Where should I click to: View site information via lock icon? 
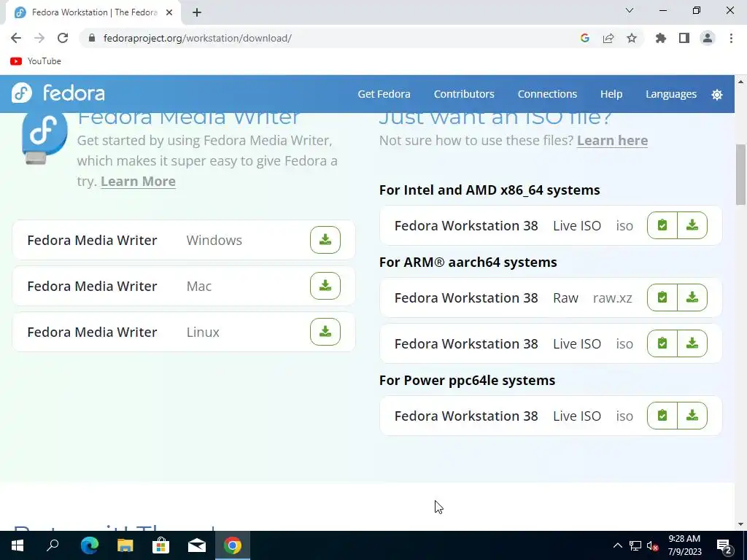(x=92, y=38)
